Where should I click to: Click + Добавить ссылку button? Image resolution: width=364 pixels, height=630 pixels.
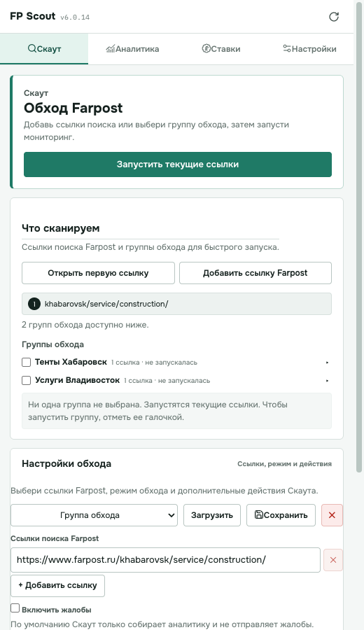57,586
